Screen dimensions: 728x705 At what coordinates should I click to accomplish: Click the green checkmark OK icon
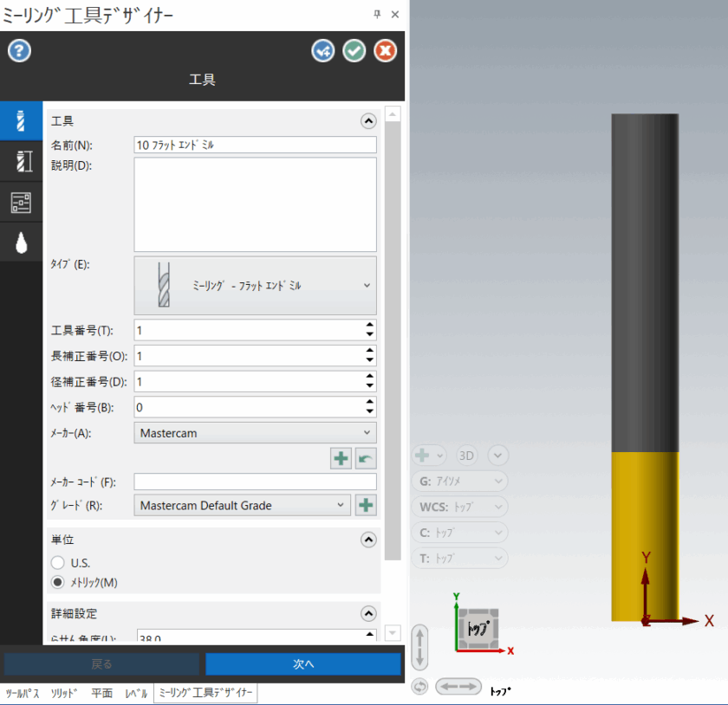point(354,51)
